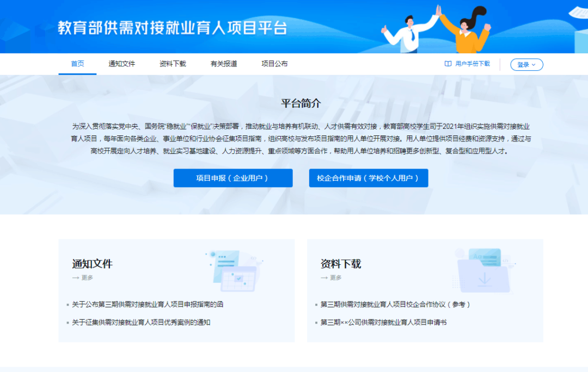This screenshot has width=588, height=372.
Task: Click the 校企合作申请（学校个人用户） button
Action: click(369, 178)
